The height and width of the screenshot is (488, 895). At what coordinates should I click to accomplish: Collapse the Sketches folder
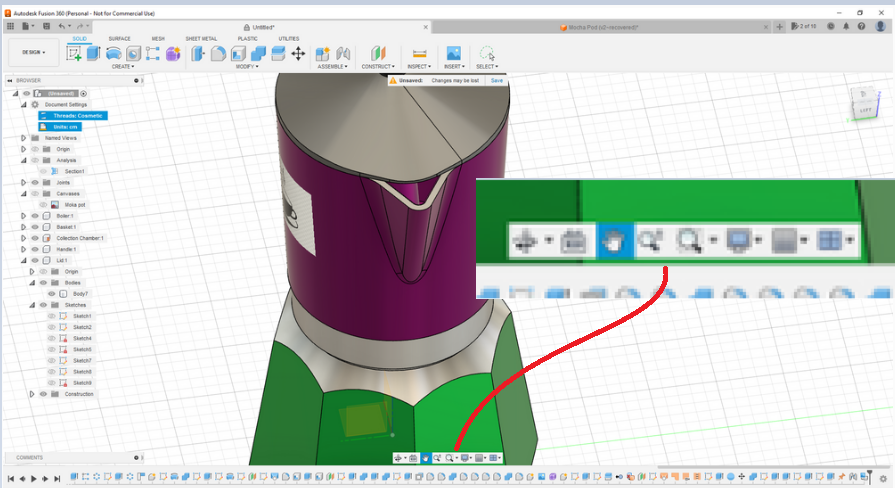coord(32,305)
